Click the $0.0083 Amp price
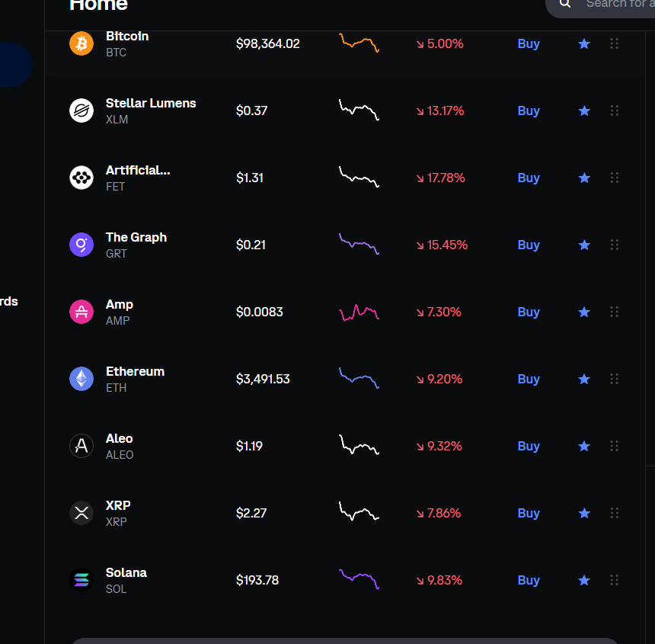The image size is (655, 644). click(260, 312)
